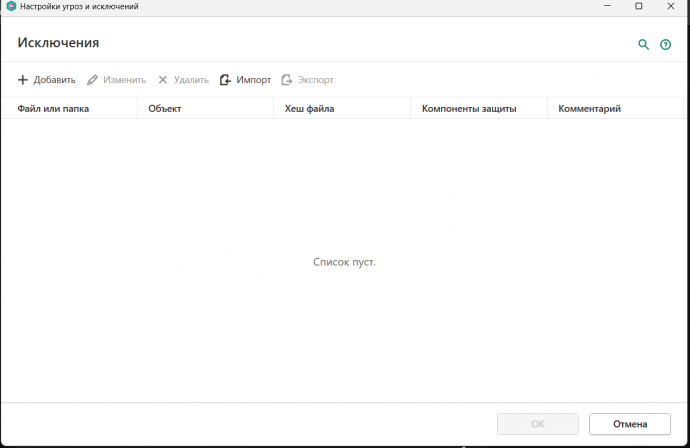Click the Комментарий column header
The image size is (690, 448).
[x=590, y=108]
